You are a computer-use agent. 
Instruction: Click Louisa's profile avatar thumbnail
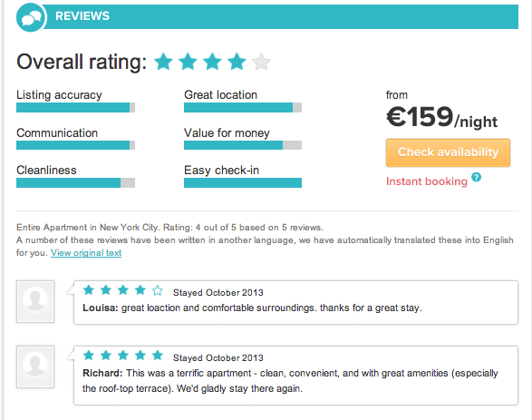[x=35, y=301]
